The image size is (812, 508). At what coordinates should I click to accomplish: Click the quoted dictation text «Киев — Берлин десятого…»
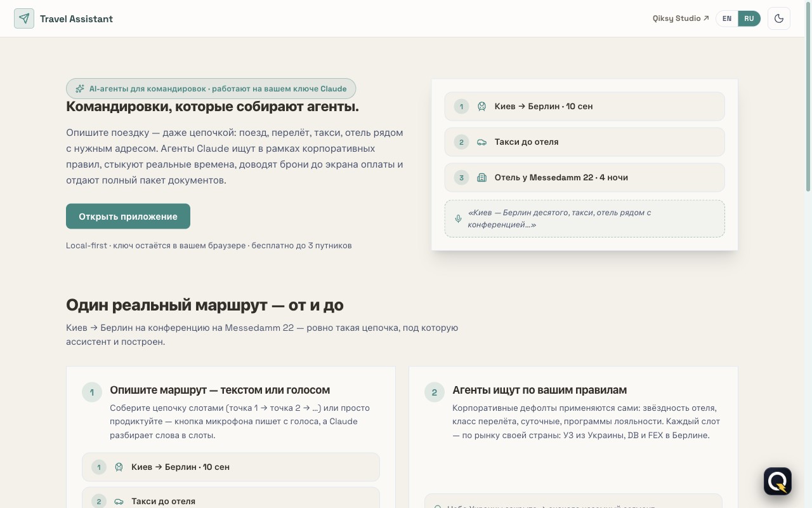(x=560, y=218)
